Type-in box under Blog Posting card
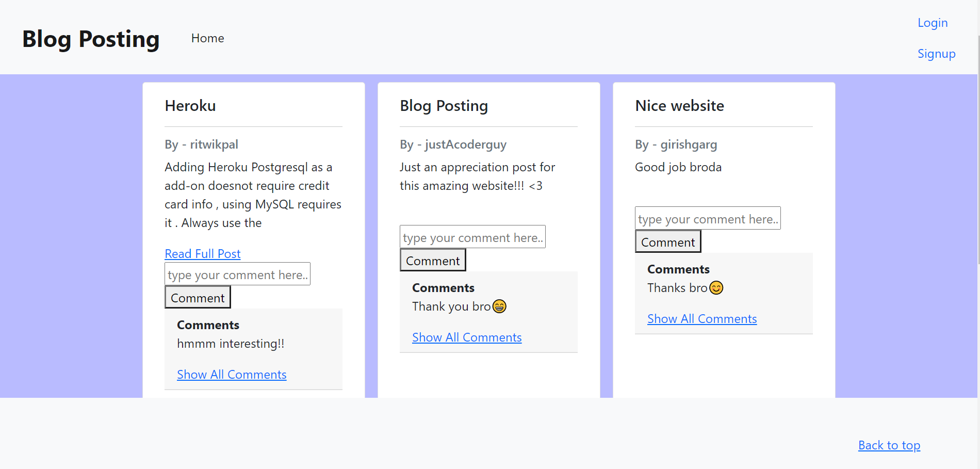 pyautogui.click(x=472, y=237)
